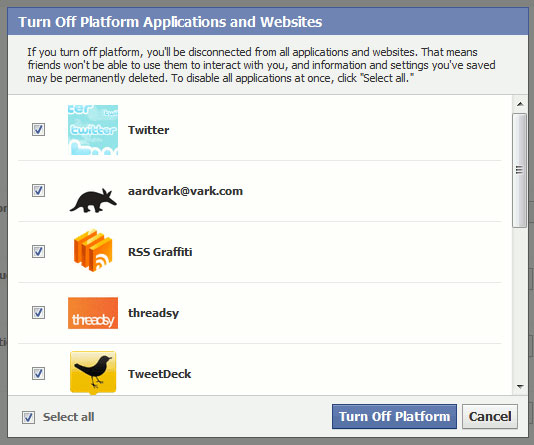
Task: Toggle the RSS Graffiti checkbox
Action: coord(38,251)
